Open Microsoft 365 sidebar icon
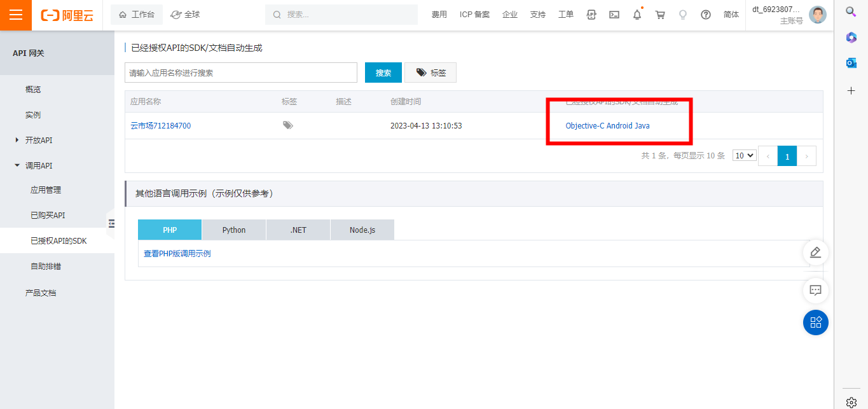 851,37
